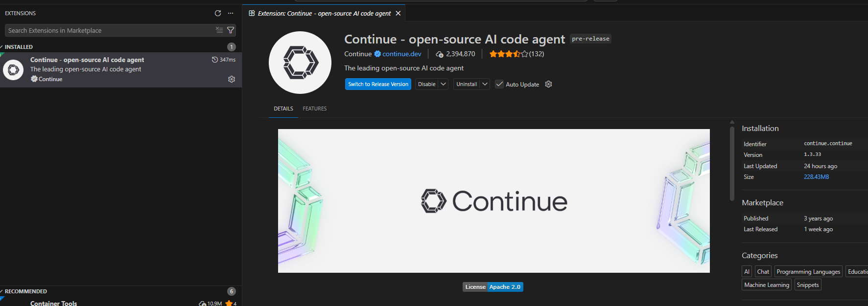Click Last Released value 1 week ago

(818, 229)
